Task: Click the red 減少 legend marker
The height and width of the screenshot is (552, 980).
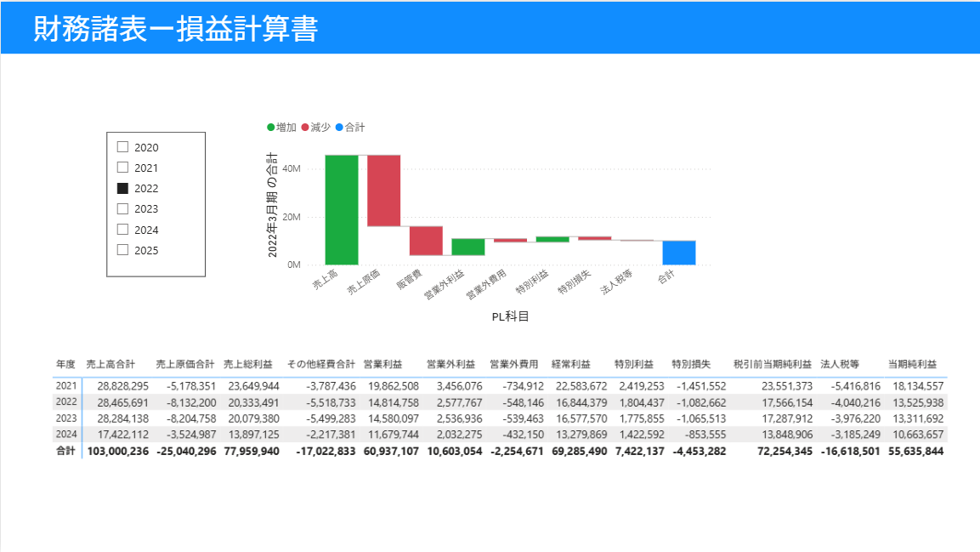Action: pyautogui.click(x=306, y=128)
